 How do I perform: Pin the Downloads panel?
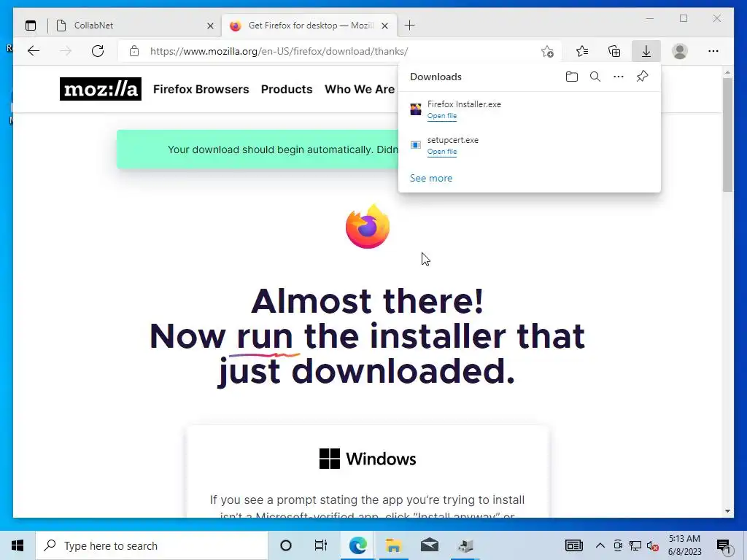pos(642,77)
